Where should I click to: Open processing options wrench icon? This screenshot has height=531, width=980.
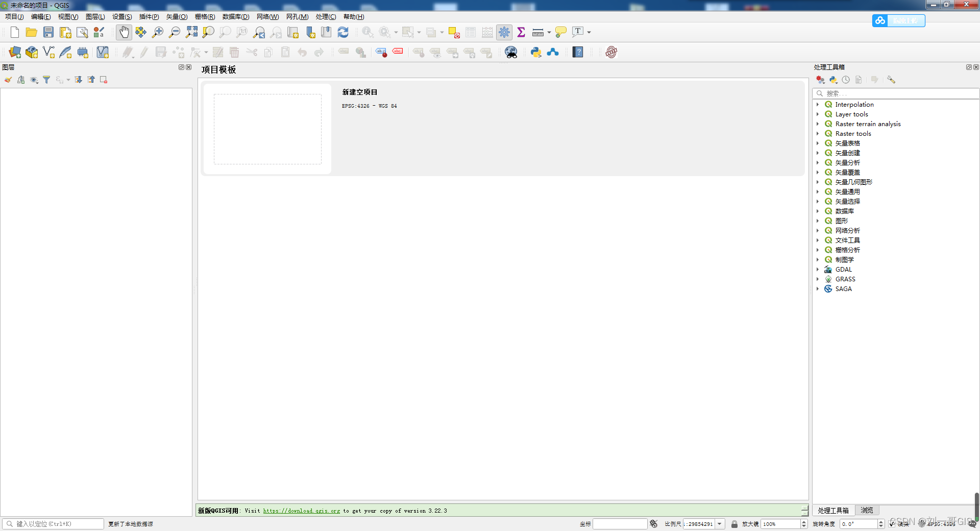pos(891,80)
